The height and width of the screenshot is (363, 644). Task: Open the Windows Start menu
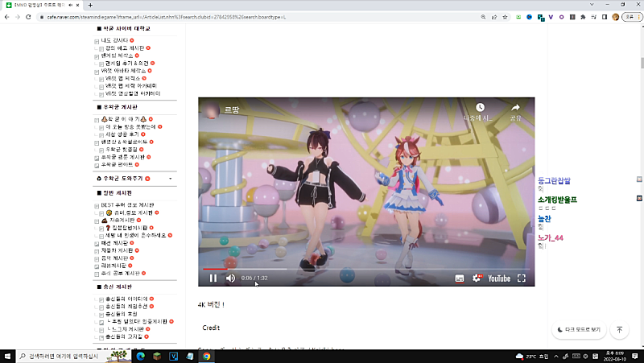[x=7, y=356]
